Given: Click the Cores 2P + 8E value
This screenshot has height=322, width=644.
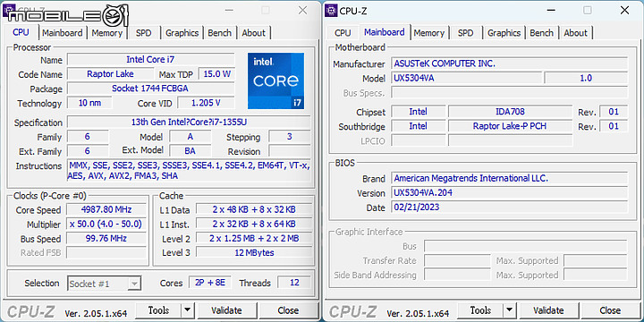Looking at the screenshot, I should tap(210, 283).
